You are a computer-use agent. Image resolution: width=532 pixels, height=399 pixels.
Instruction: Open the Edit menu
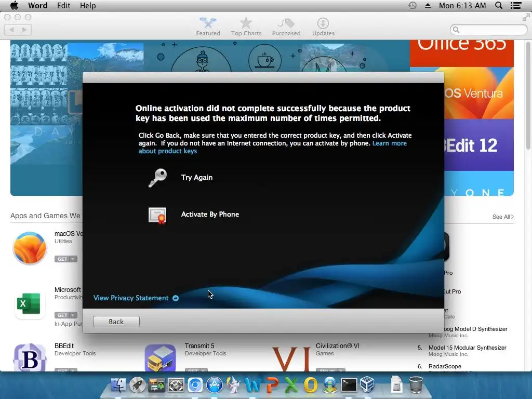[x=63, y=5]
